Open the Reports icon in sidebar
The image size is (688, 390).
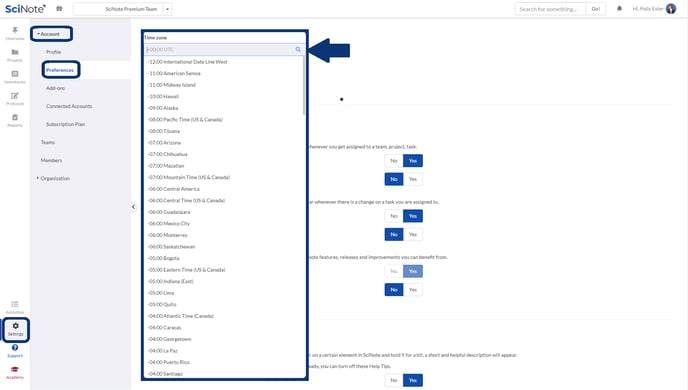[15, 117]
